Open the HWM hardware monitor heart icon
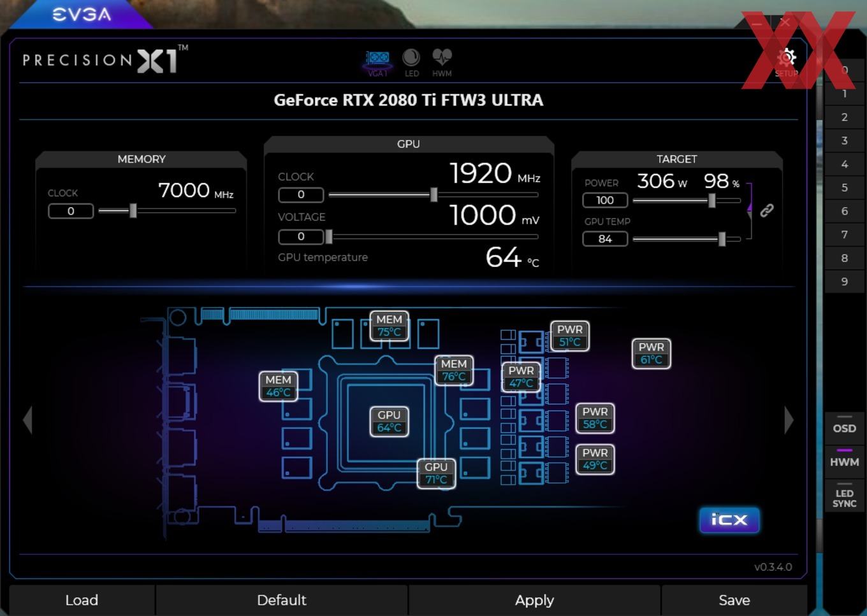The height and width of the screenshot is (616, 867). (442, 63)
